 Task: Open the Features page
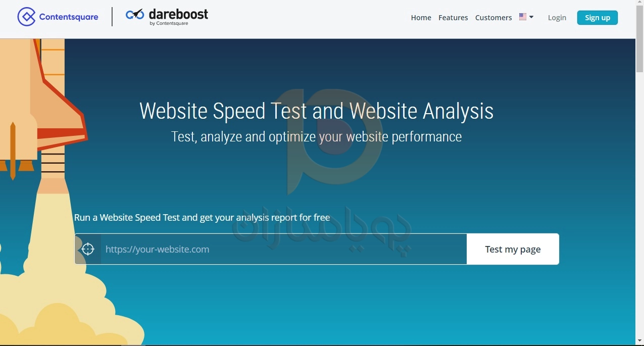pos(453,17)
